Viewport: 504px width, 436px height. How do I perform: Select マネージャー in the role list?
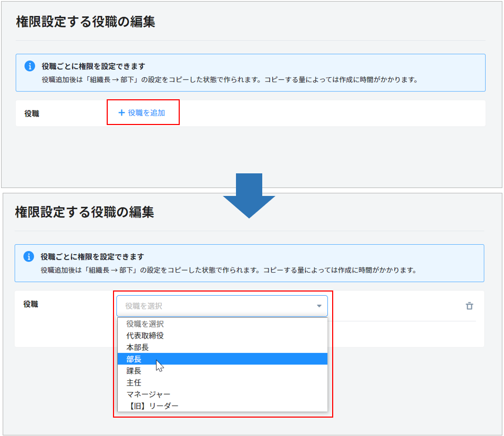click(x=148, y=394)
